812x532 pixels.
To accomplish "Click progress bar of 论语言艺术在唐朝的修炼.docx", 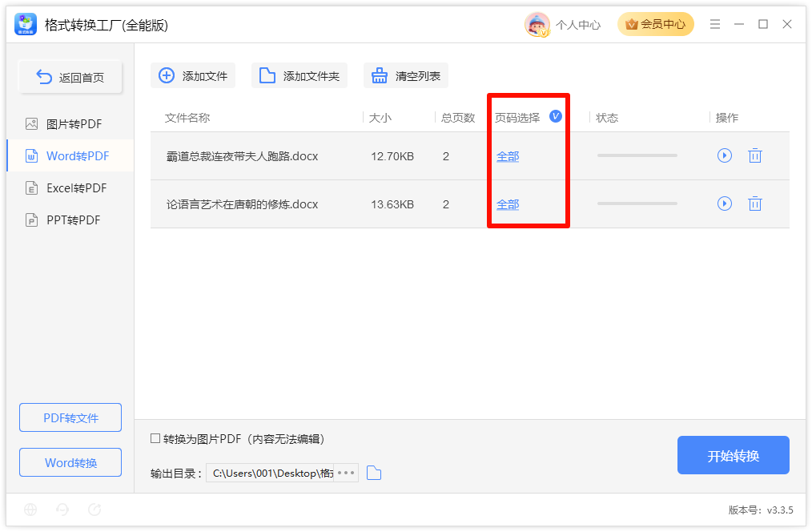I will point(637,204).
